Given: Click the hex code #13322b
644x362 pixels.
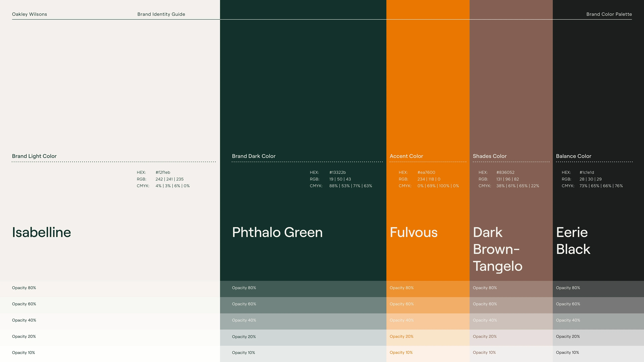Looking at the screenshot, I should 337,172.
